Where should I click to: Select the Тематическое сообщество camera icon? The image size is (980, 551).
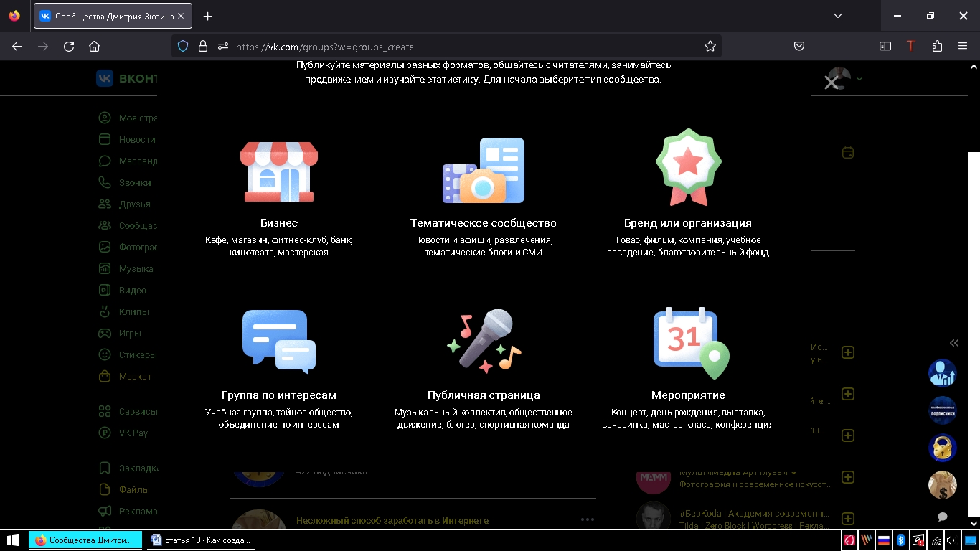pos(484,170)
